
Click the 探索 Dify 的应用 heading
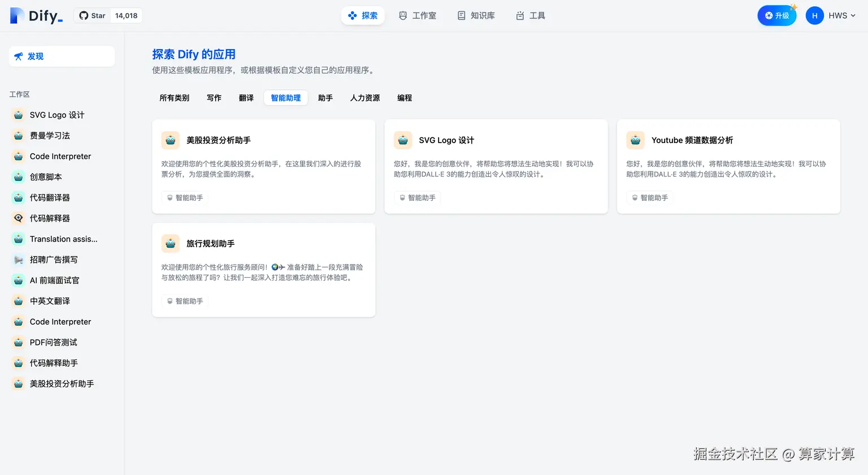point(194,54)
